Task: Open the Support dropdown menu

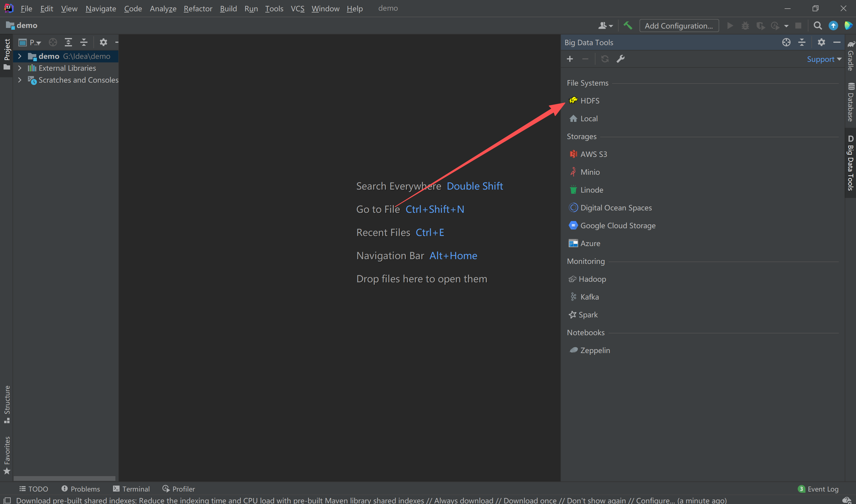Action: point(824,59)
